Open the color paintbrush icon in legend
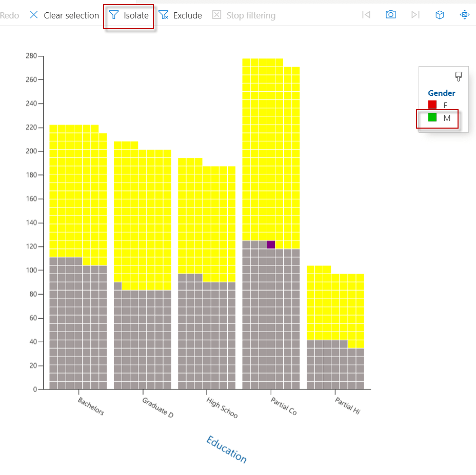476x475 pixels. tap(459, 76)
